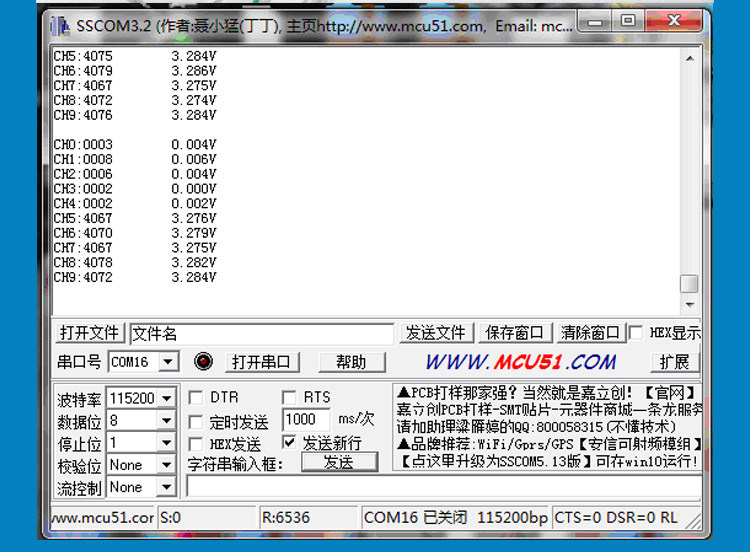Click the ww.mcu51.cor status bar link

[102, 518]
